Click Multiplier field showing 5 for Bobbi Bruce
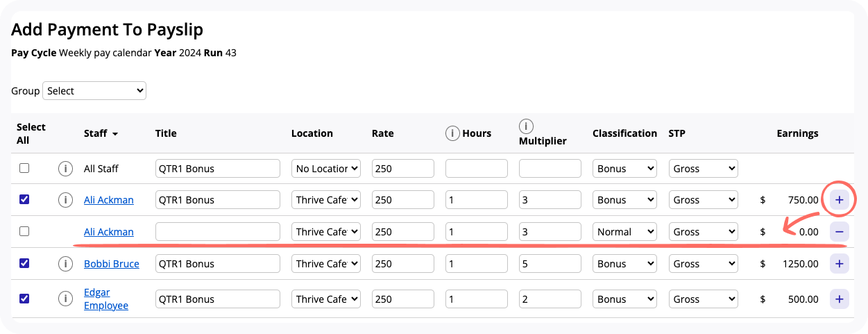Image resolution: width=868 pixels, height=334 pixels. coord(550,264)
